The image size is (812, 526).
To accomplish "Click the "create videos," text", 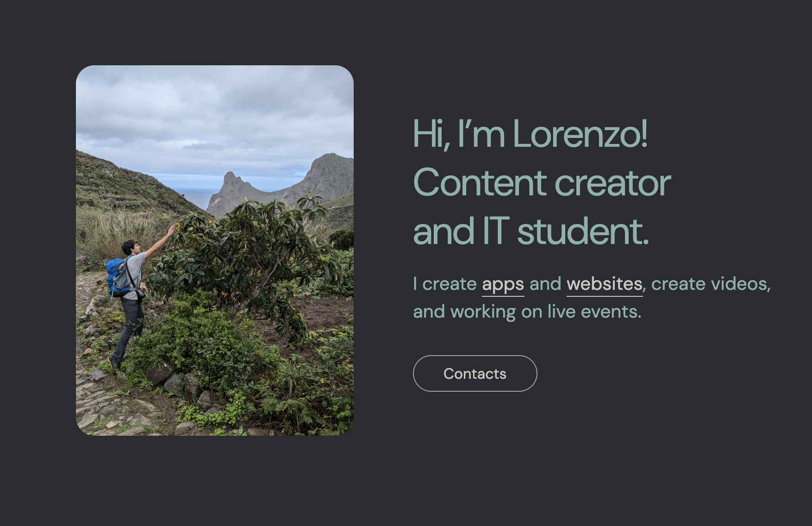I will (x=711, y=284).
